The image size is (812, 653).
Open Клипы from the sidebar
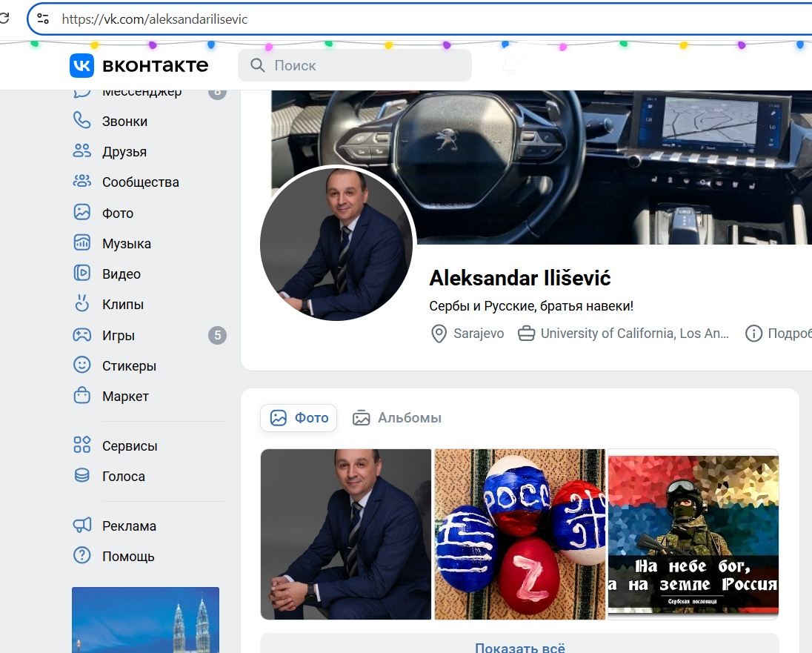(122, 304)
